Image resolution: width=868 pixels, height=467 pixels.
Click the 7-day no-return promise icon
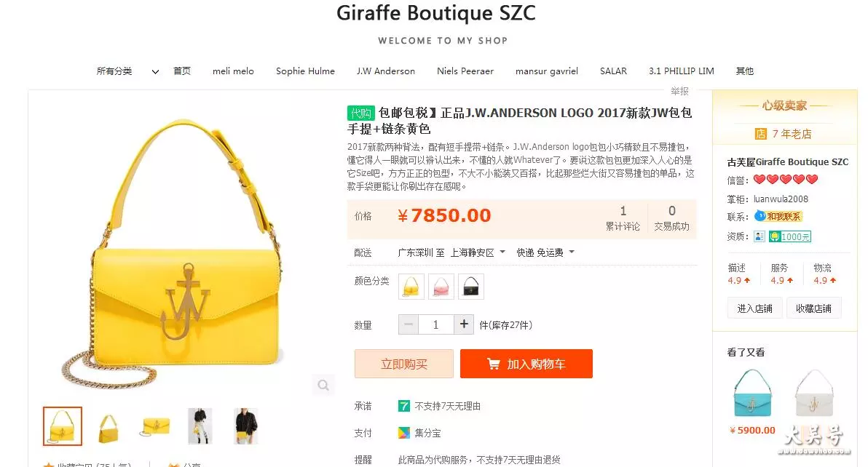pyautogui.click(x=404, y=406)
